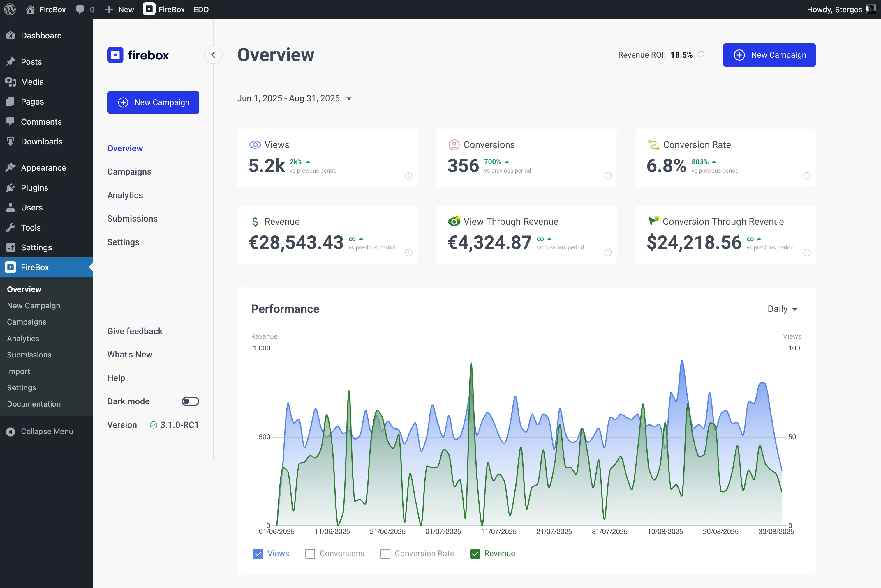
Task: Click the user avatar next to Howdy, Stergos
Action: click(871, 9)
